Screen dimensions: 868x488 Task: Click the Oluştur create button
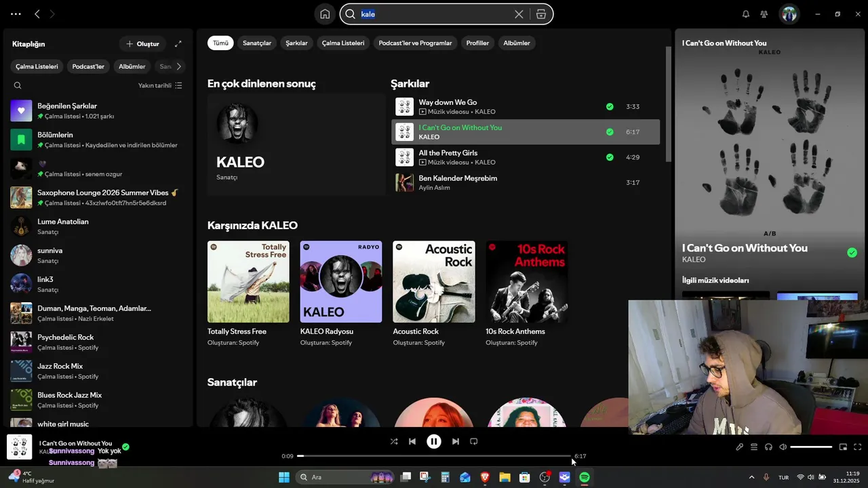pyautogui.click(x=142, y=44)
